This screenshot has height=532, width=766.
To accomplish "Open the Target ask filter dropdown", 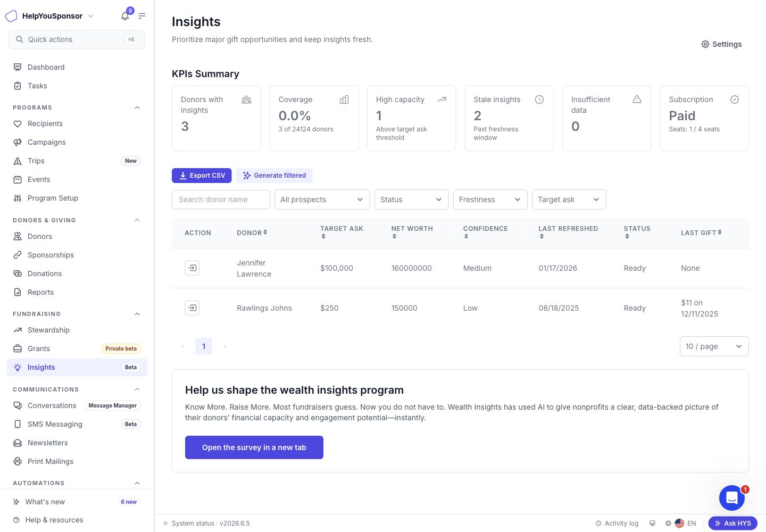I will (x=569, y=199).
